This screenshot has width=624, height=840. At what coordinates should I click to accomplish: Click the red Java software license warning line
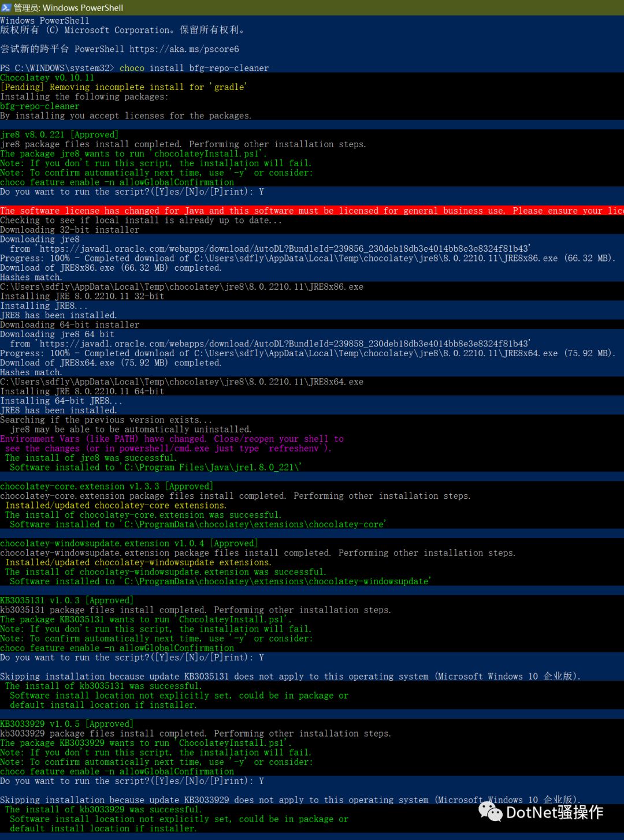tap(312, 211)
